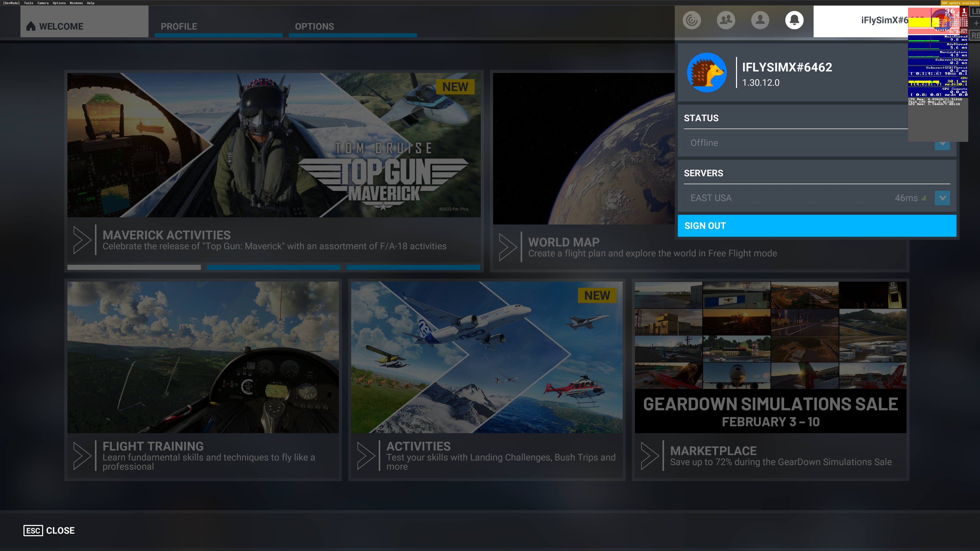
Task: Open the Windows menu
Action: (x=76, y=3)
